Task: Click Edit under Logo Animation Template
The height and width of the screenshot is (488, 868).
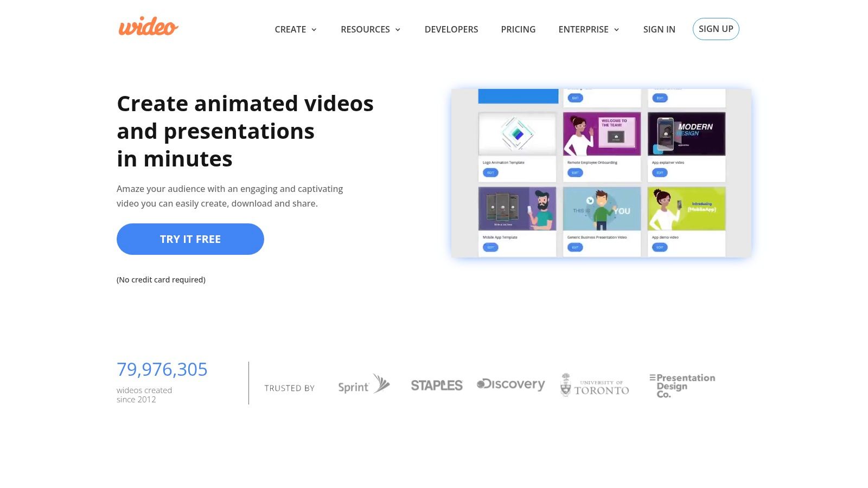Action: point(490,173)
